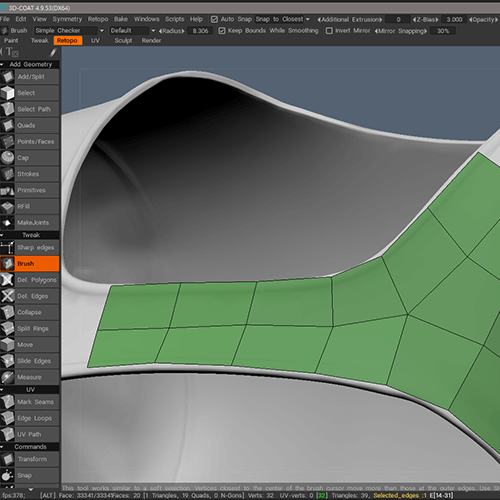Image resolution: width=500 pixels, height=500 pixels.
Task: Select the Measure tool icon
Action: coord(7,377)
